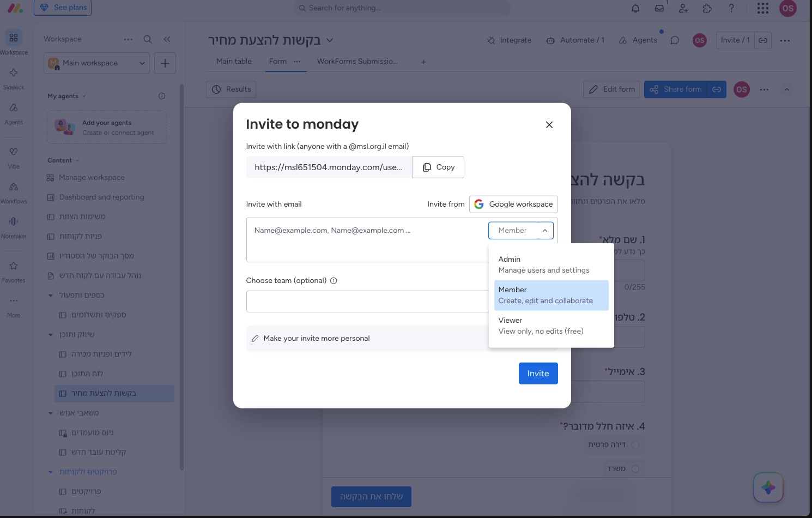Click the blue Invite button

tap(538, 374)
